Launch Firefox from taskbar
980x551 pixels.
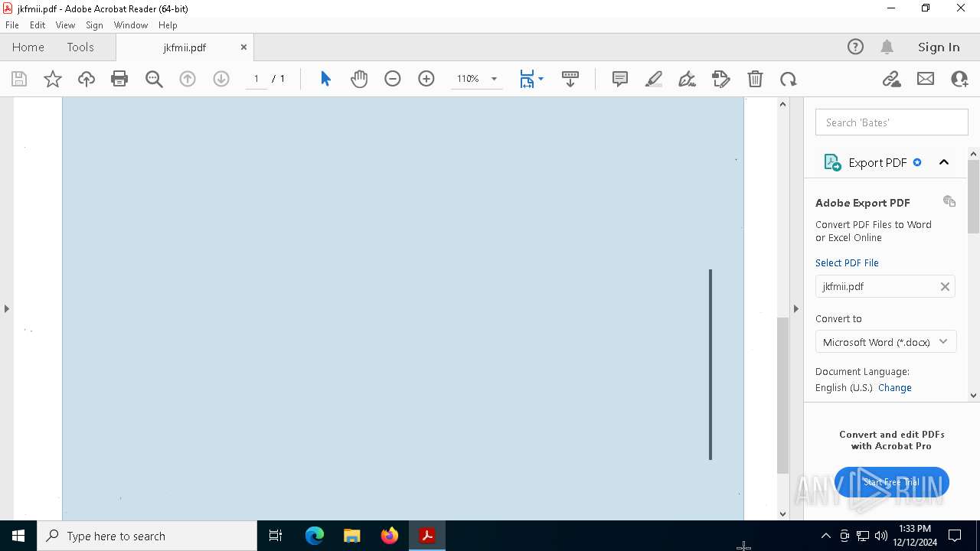coord(390,536)
